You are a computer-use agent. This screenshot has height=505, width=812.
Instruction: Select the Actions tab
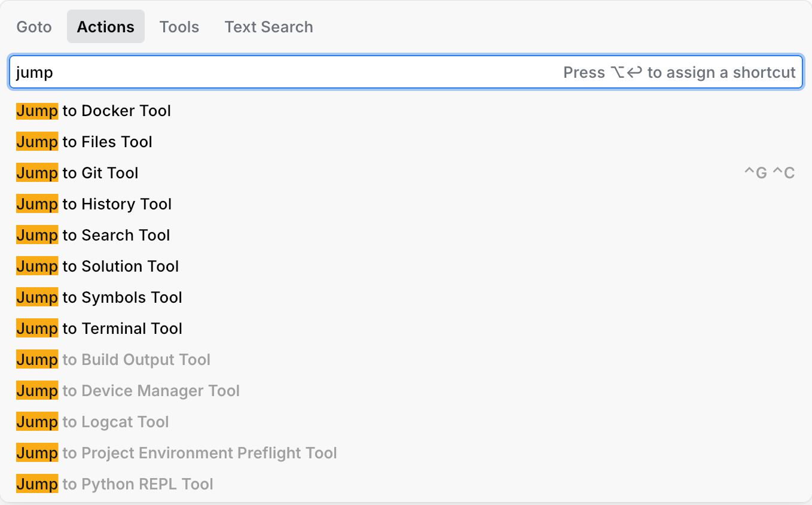coord(105,26)
